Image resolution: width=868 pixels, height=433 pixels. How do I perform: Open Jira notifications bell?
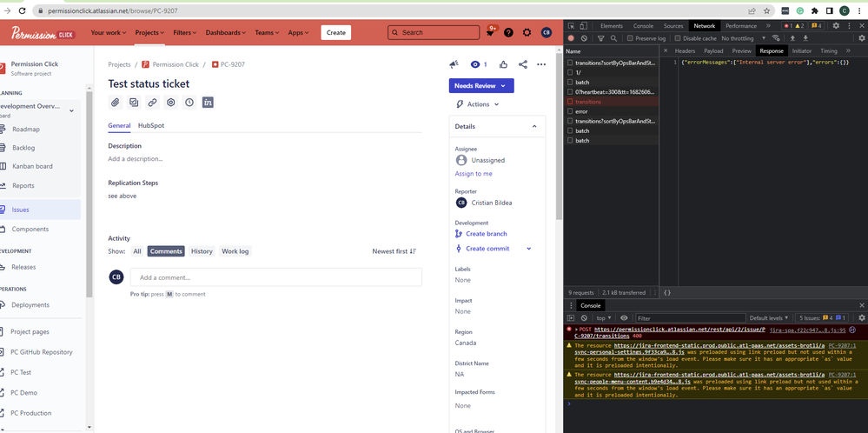tap(490, 33)
